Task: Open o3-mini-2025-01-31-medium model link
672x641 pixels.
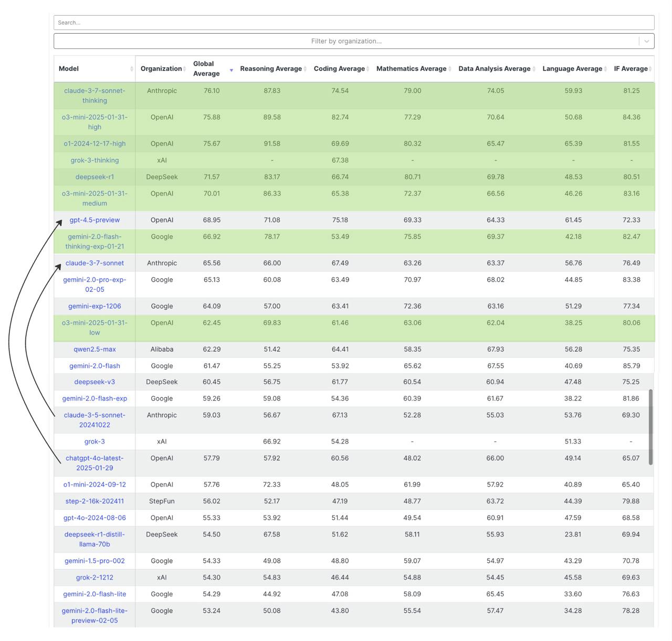Action: 94,198
